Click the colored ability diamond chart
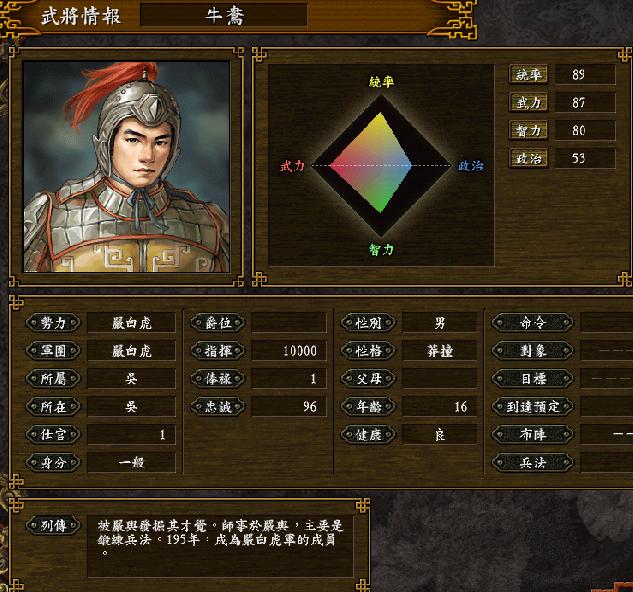 click(381, 165)
